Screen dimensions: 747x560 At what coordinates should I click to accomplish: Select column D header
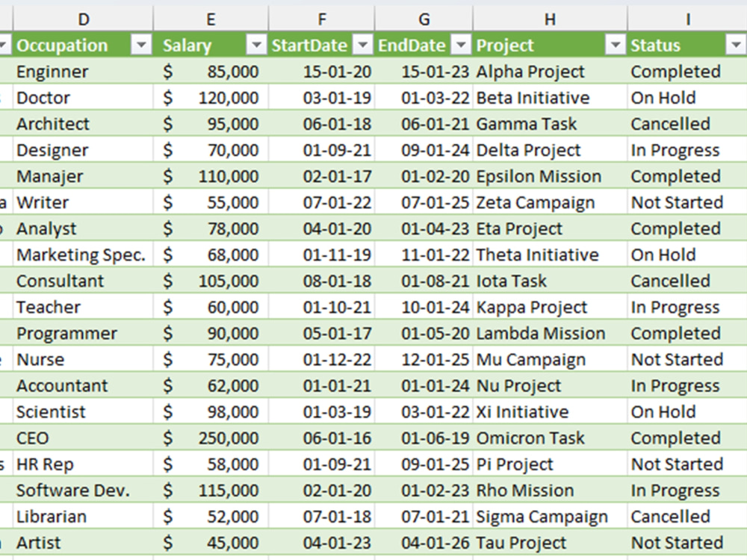pos(84,19)
